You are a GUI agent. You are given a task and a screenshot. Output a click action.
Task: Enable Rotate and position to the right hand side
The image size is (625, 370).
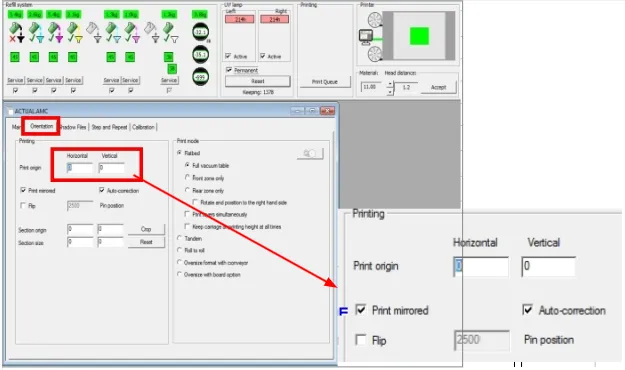click(x=195, y=202)
